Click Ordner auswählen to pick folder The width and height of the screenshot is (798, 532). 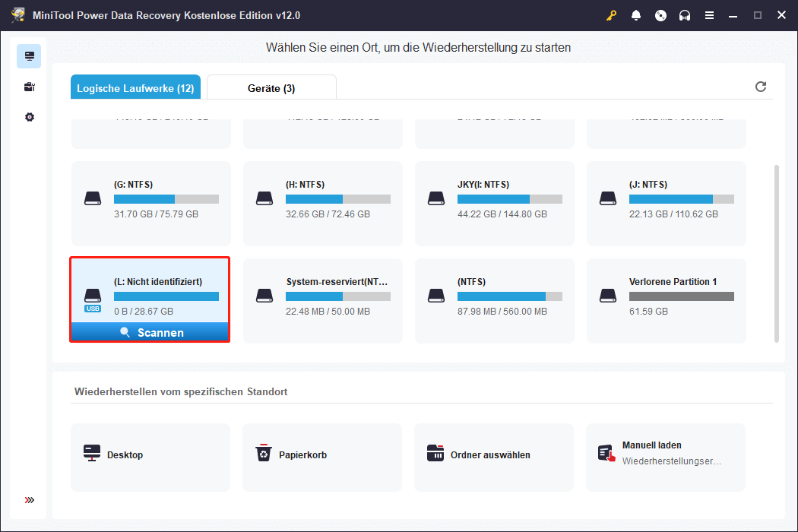point(494,458)
